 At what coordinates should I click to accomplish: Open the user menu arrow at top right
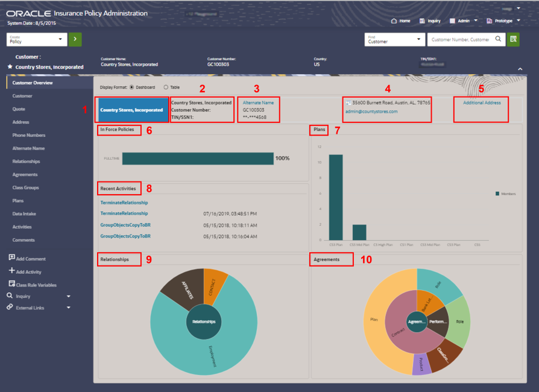519,8
